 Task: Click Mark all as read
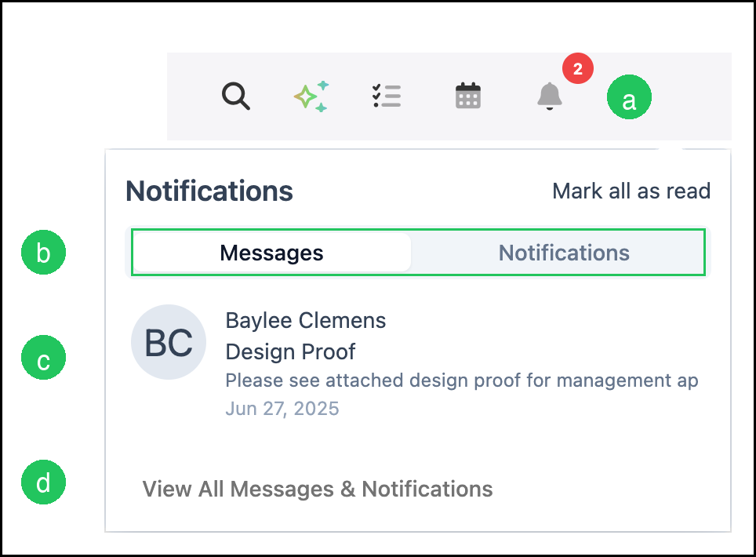[631, 191]
